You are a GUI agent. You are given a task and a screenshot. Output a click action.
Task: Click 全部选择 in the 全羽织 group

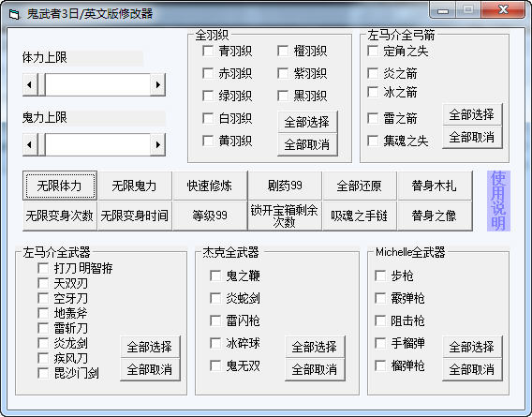[307, 122]
